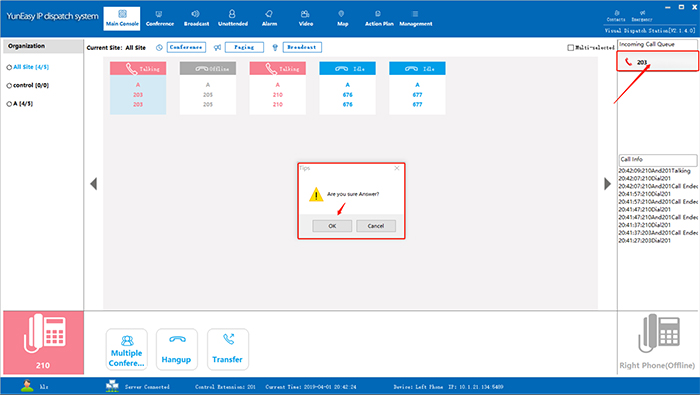Select the All Site radio button
This screenshot has height=395, width=700.
(x=9, y=67)
